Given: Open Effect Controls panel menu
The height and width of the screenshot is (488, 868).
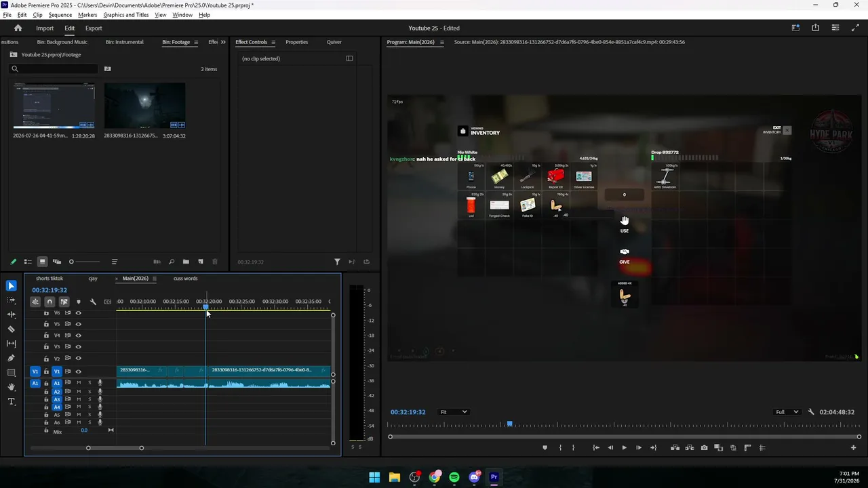Looking at the screenshot, I should tap(273, 42).
